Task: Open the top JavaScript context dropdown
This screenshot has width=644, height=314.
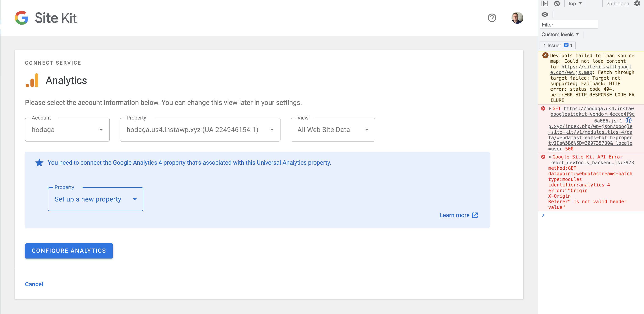Action: tap(575, 4)
